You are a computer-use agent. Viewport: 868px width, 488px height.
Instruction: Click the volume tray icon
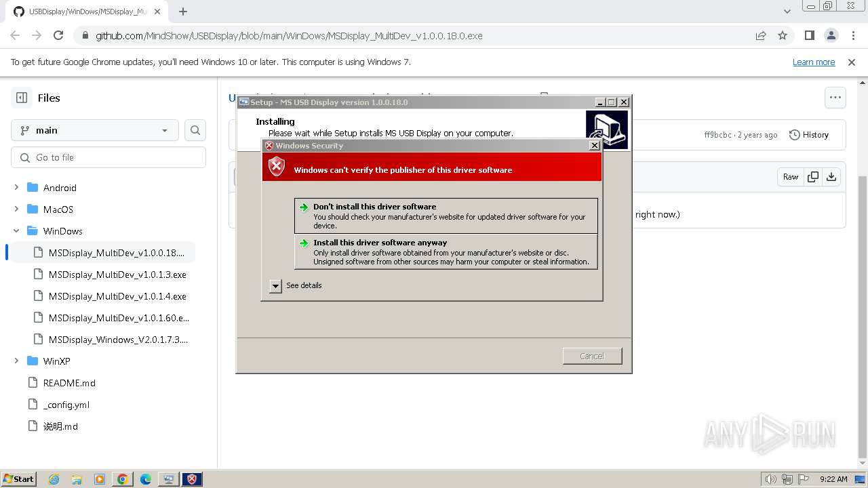click(770, 479)
